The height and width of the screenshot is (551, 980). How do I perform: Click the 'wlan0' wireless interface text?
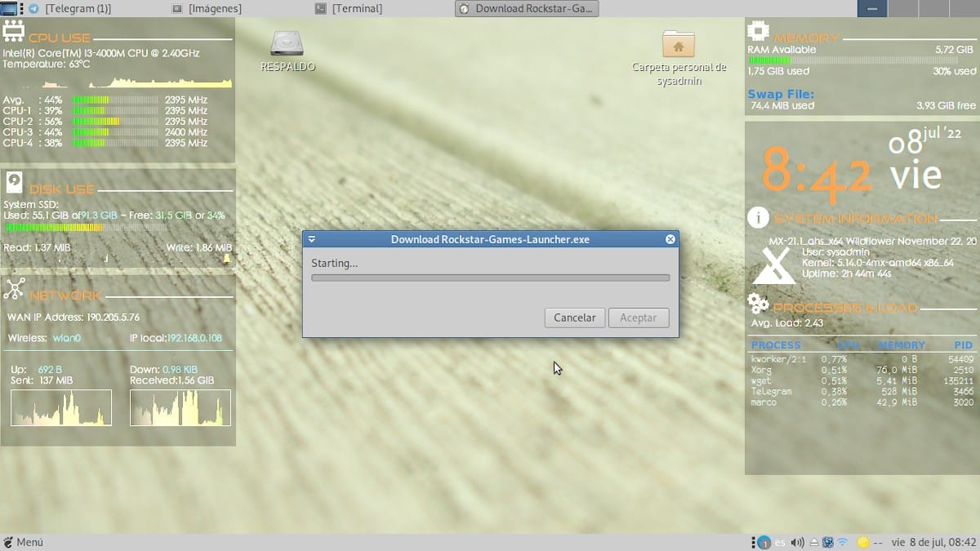pyautogui.click(x=67, y=338)
